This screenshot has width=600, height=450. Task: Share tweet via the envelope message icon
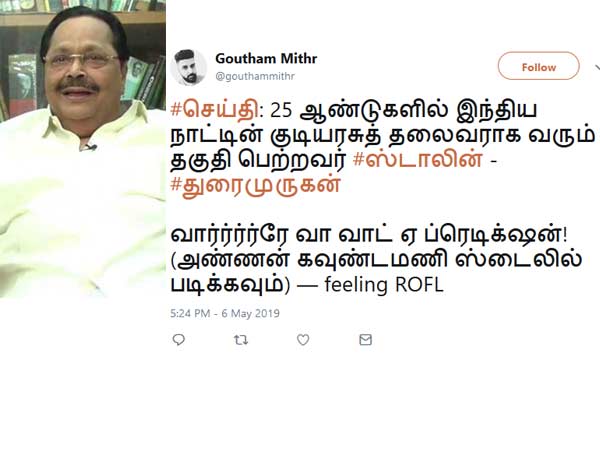click(x=365, y=339)
